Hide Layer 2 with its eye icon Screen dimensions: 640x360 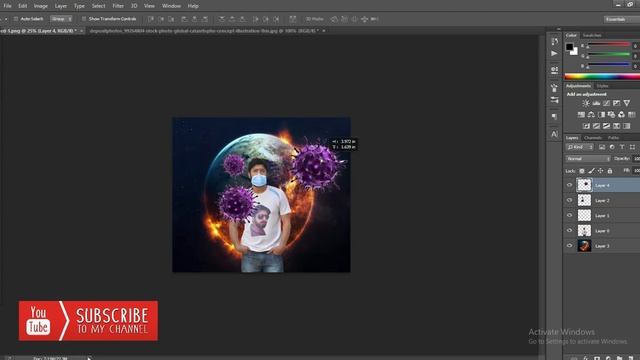click(569, 200)
